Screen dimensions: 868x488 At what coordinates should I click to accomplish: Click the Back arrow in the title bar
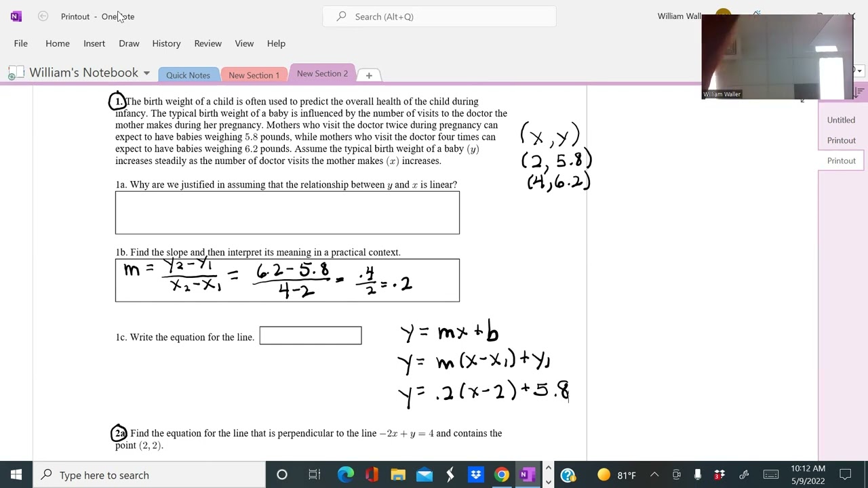tap(43, 16)
